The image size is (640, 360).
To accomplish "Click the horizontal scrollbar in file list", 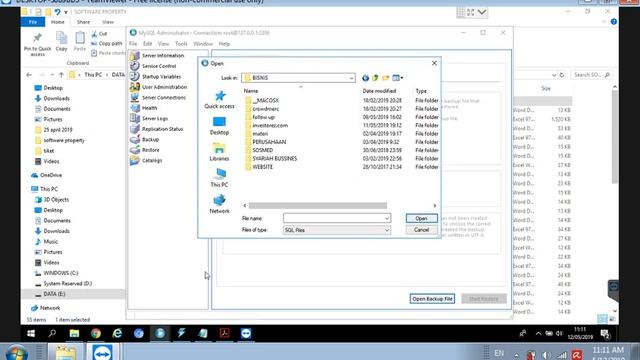I will 318,206.
